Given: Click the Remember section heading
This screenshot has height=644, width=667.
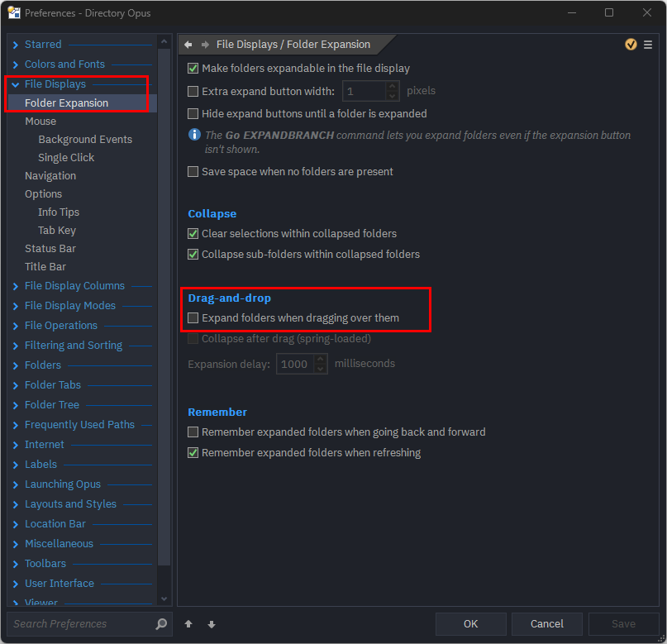Looking at the screenshot, I should point(217,413).
